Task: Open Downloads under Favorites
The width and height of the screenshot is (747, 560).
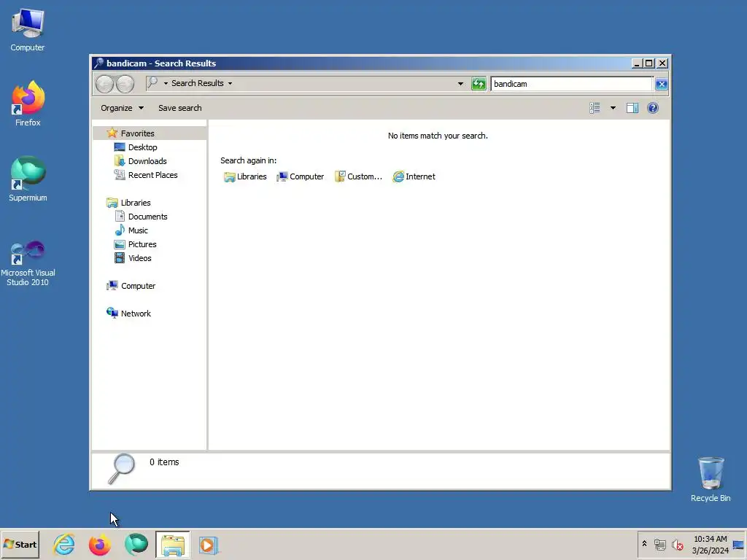Action: [x=140, y=161]
